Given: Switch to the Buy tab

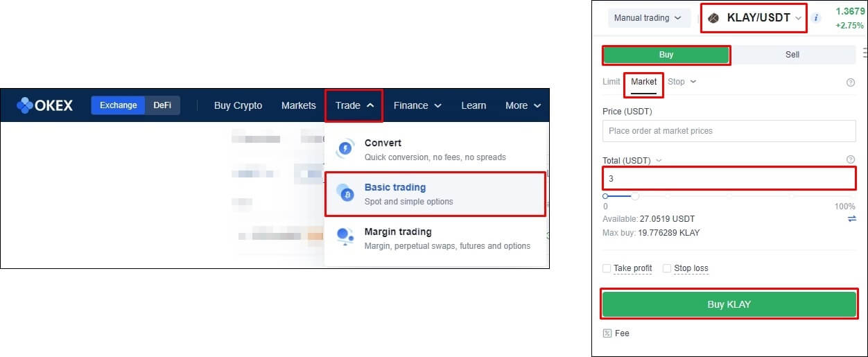Looking at the screenshot, I should click(666, 55).
